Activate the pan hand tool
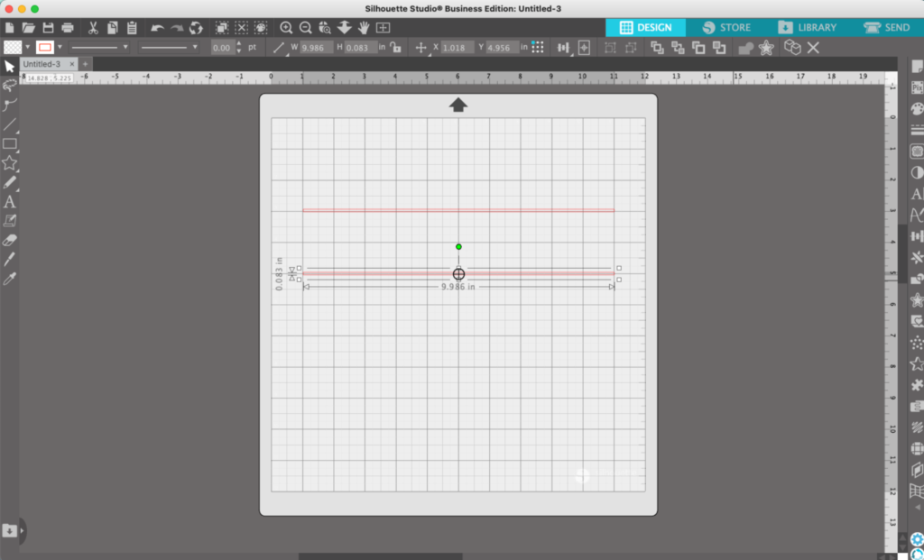 [364, 28]
